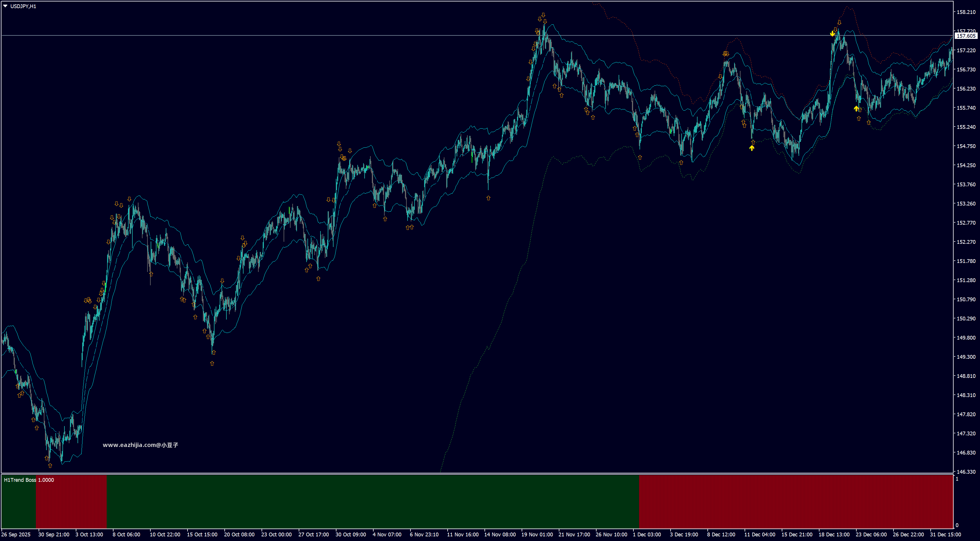Image resolution: width=980 pixels, height=541 pixels.
Task: Click the USDJPY,H1 chart title
Action: click(x=23, y=6)
